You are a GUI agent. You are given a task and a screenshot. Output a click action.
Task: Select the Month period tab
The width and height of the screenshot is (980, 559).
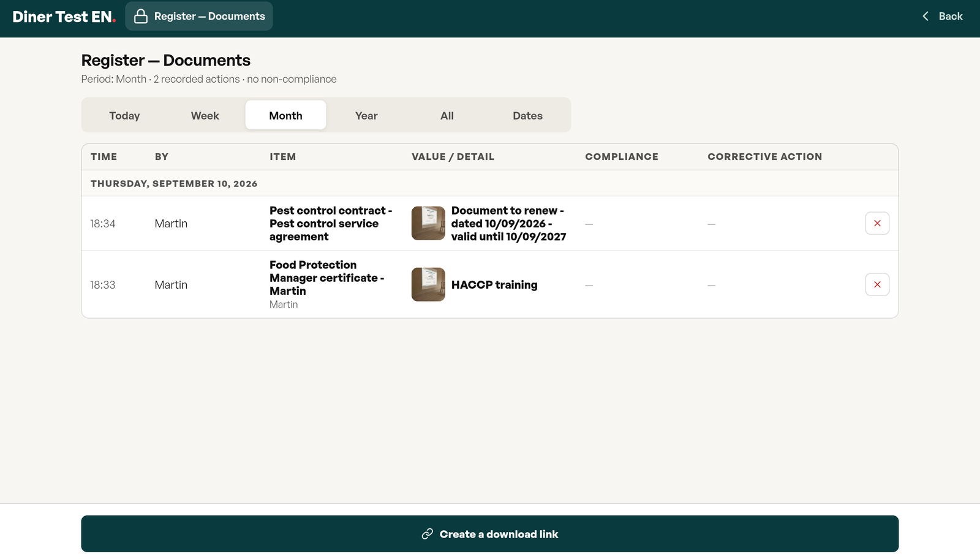pyautogui.click(x=285, y=115)
